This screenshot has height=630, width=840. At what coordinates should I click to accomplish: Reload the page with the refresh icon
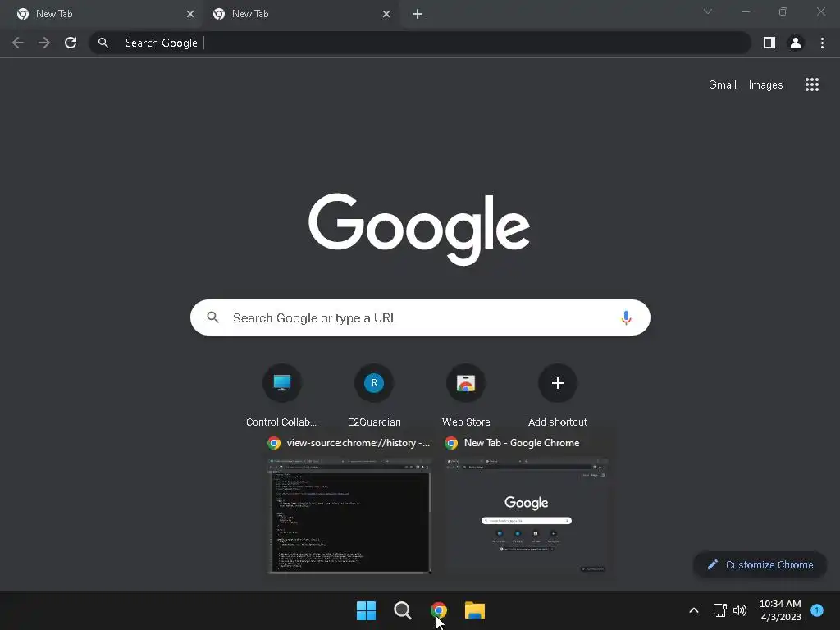tap(71, 43)
